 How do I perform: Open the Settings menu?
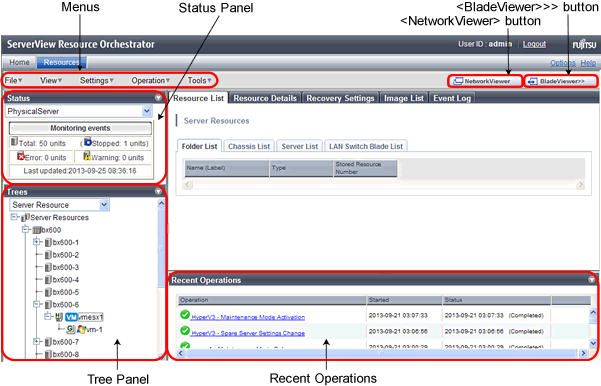pos(96,80)
